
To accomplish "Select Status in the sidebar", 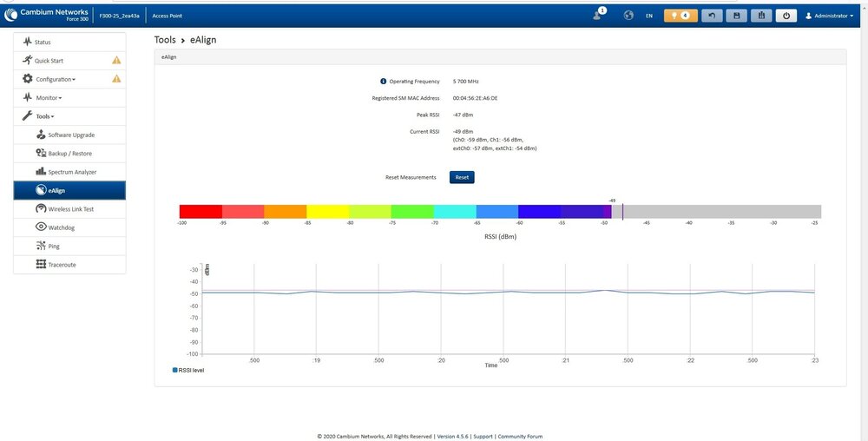I will click(43, 42).
